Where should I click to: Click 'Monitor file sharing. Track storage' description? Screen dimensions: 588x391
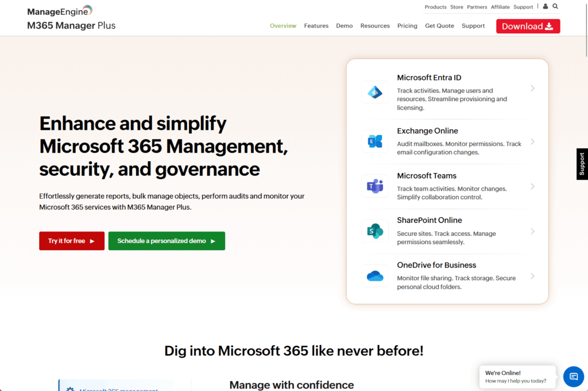pos(457,282)
